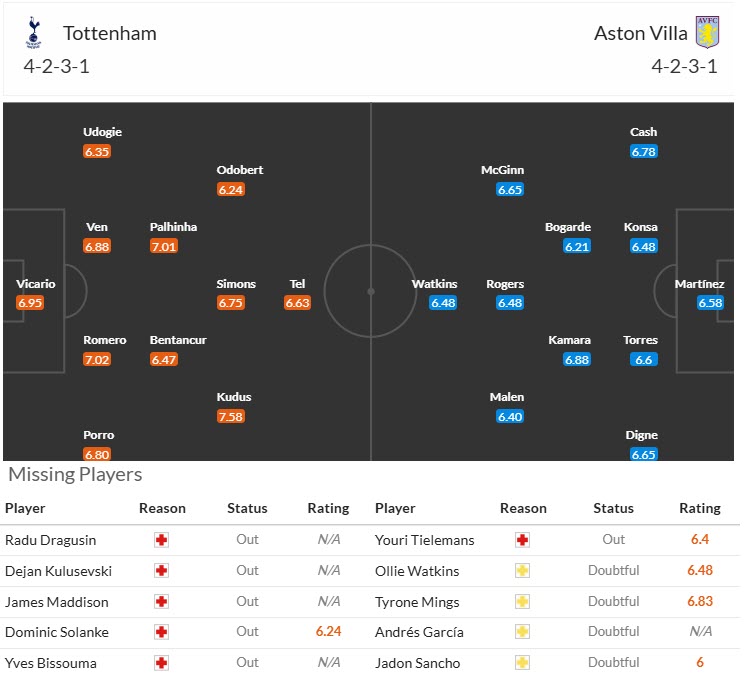Image resolution: width=748 pixels, height=685 pixels.
Task: Click the injury icon next to Dominic Solanke
Action: pyautogui.click(x=162, y=632)
